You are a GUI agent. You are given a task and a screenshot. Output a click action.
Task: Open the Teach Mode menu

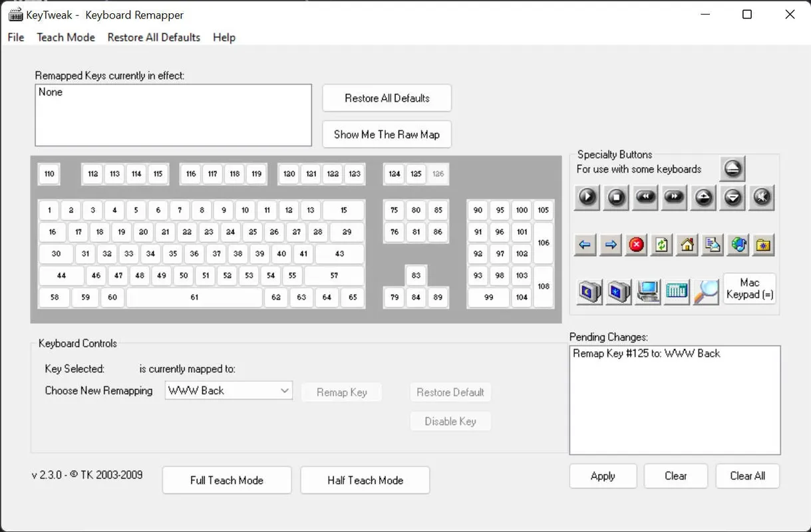(66, 37)
